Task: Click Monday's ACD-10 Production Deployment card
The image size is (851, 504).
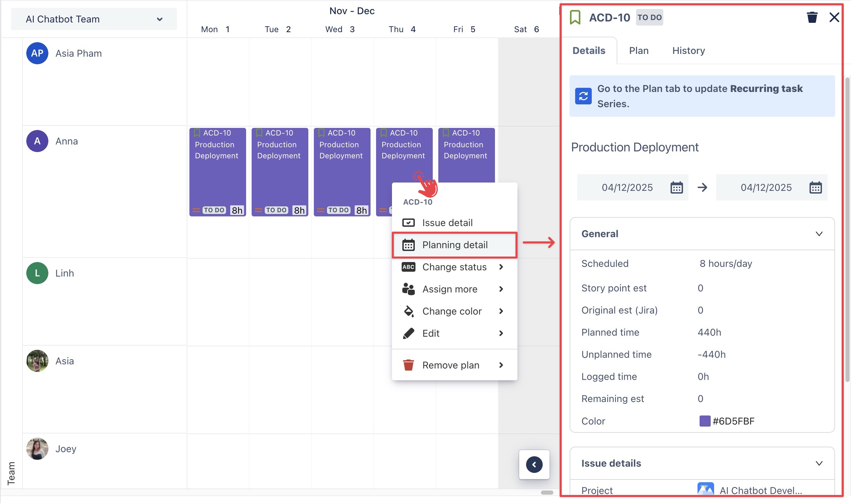Action: point(217,172)
